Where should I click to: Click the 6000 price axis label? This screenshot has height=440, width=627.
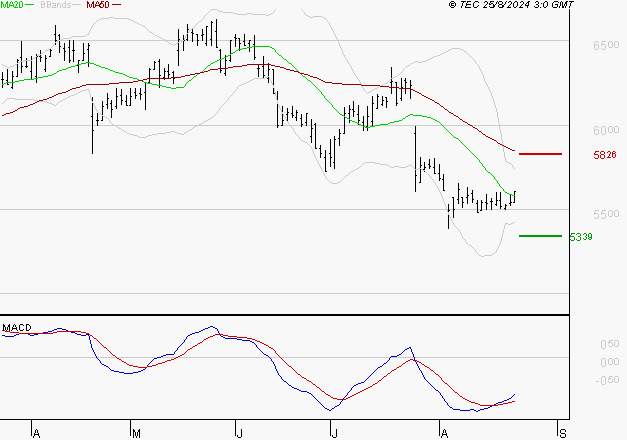click(606, 130)
